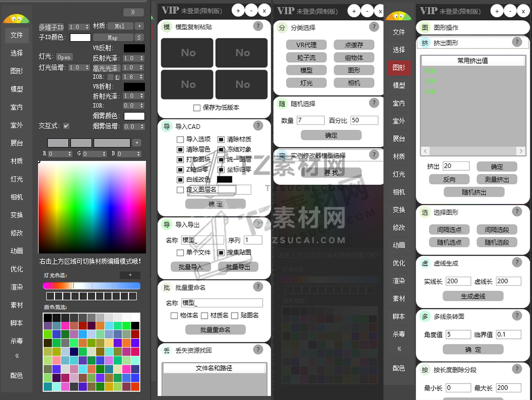Enable 单个文件 checkbox

point(180,252)
